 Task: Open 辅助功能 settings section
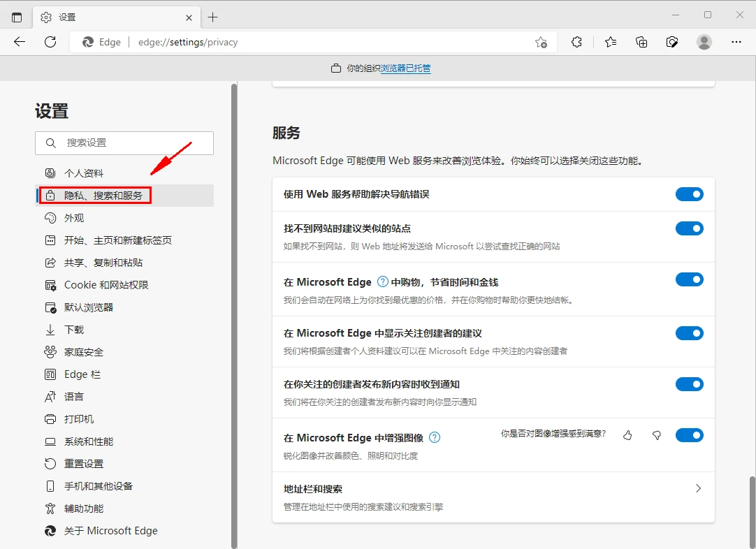[x=124, y=508]
